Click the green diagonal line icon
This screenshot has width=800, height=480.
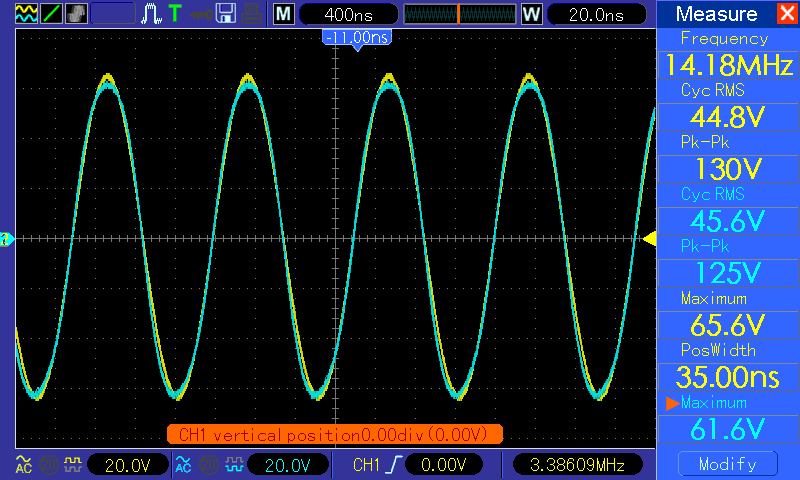click(51, 14)
